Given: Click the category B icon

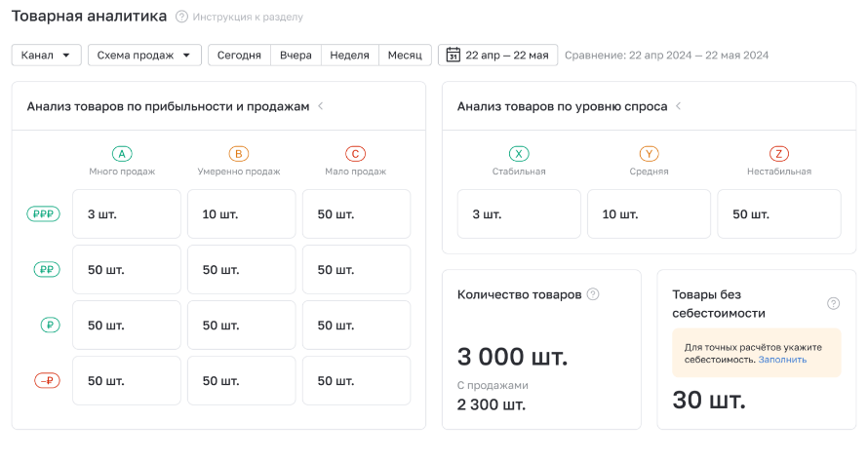Looking at the screenshot, I should [239, 154].
